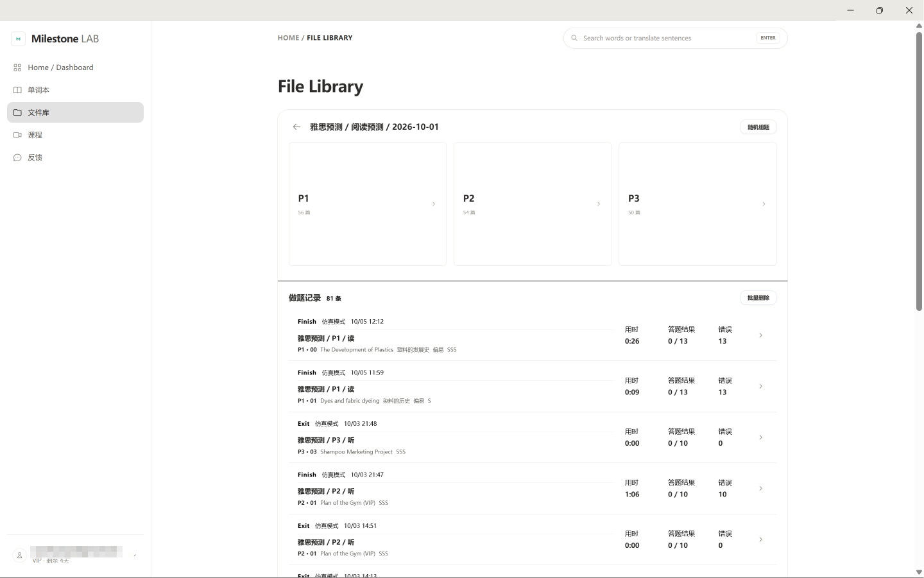Click the scrollbar up arrow
The width and height of the screenshot is (924, 578).
(x=919, y=26)
